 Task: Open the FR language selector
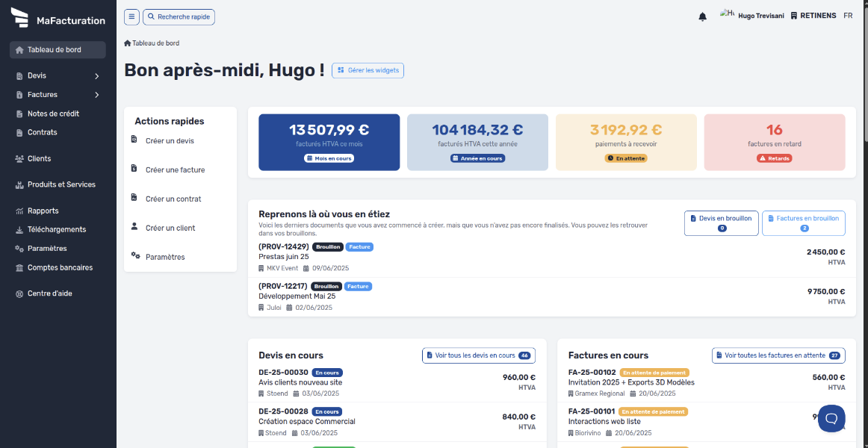point(848,16)
